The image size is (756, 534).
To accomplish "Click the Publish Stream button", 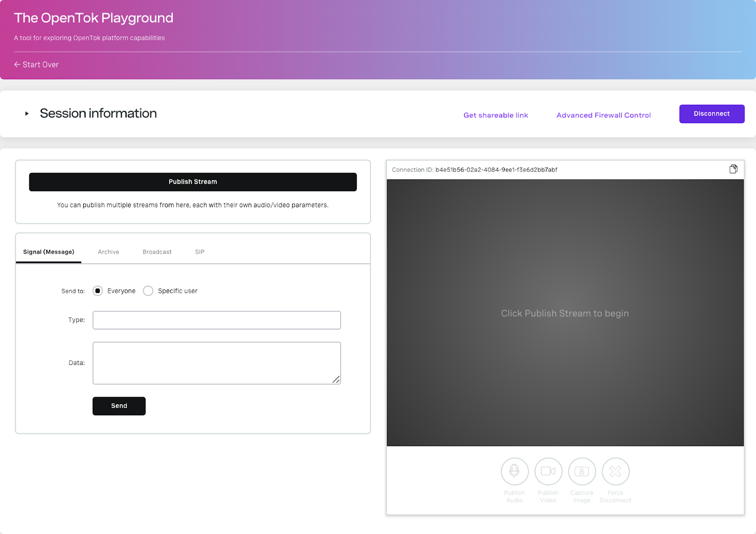I will (x=193, y=182).
